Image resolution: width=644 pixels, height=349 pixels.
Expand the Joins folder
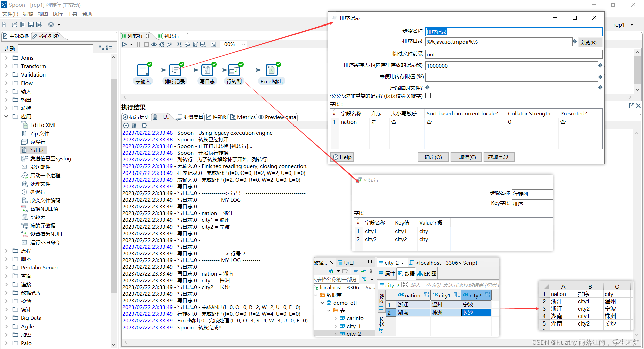click(6, 58)
